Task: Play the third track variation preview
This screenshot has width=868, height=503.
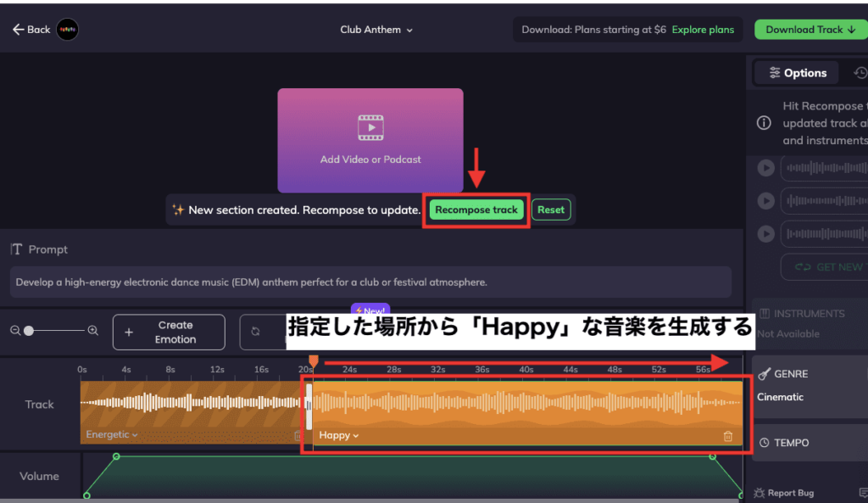Action: point(765,234)
